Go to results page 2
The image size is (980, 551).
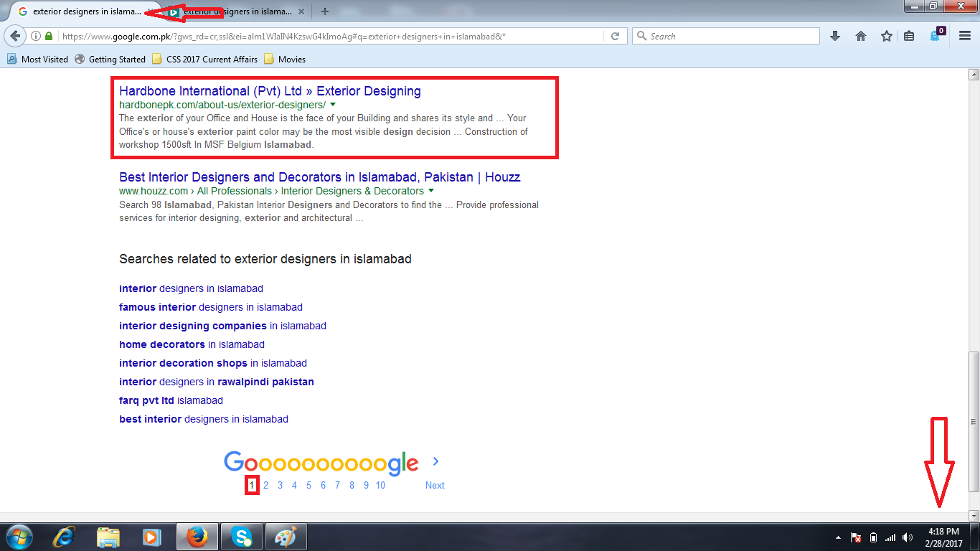click(265, 485)
